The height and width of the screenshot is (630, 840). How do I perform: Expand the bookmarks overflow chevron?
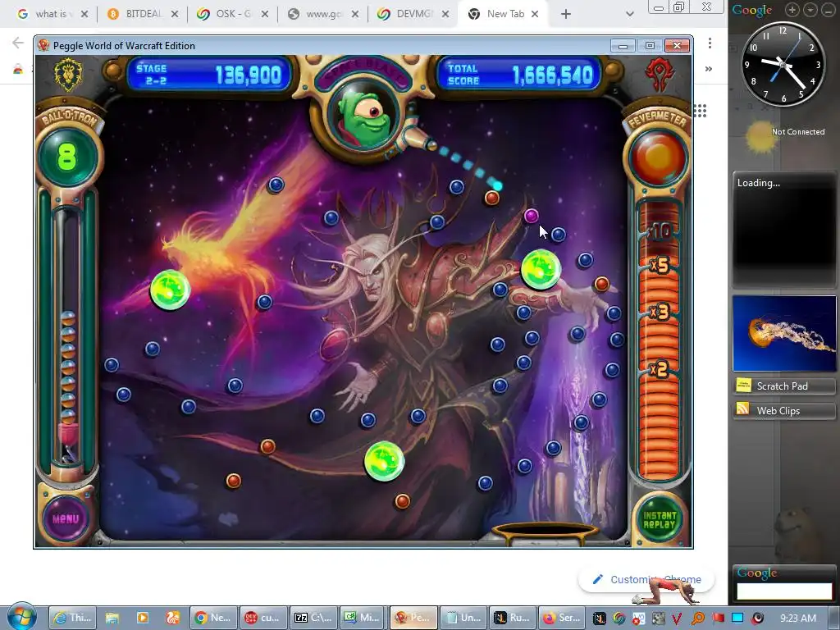(x=709, y=69)
